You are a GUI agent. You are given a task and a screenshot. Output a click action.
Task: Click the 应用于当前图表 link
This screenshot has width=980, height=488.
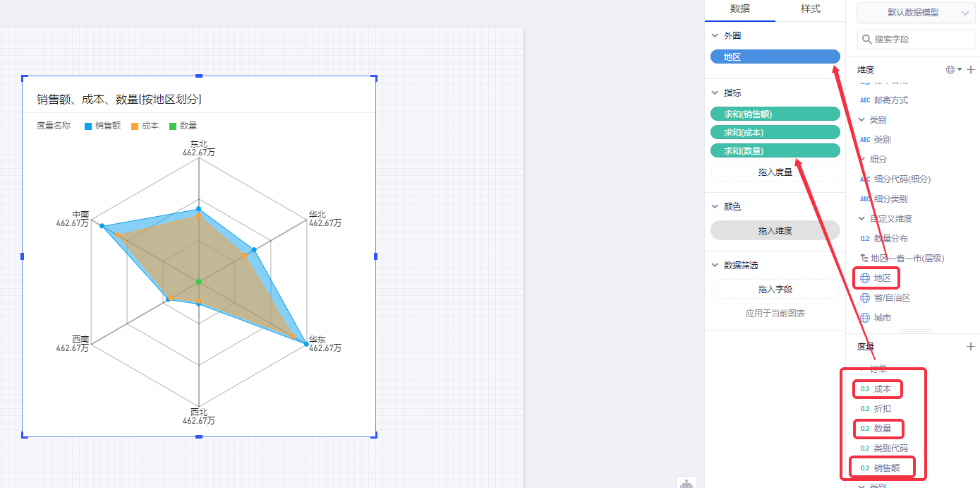[x=775, y=313]
